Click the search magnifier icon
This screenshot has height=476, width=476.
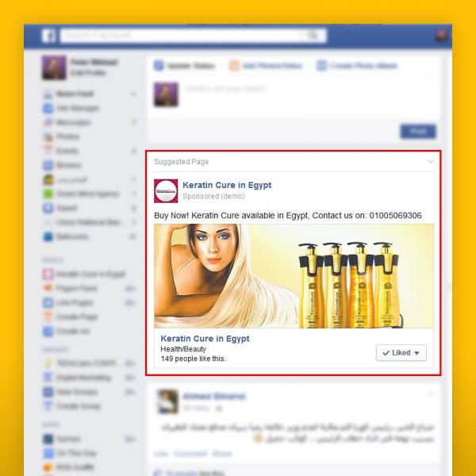point(313,36)
